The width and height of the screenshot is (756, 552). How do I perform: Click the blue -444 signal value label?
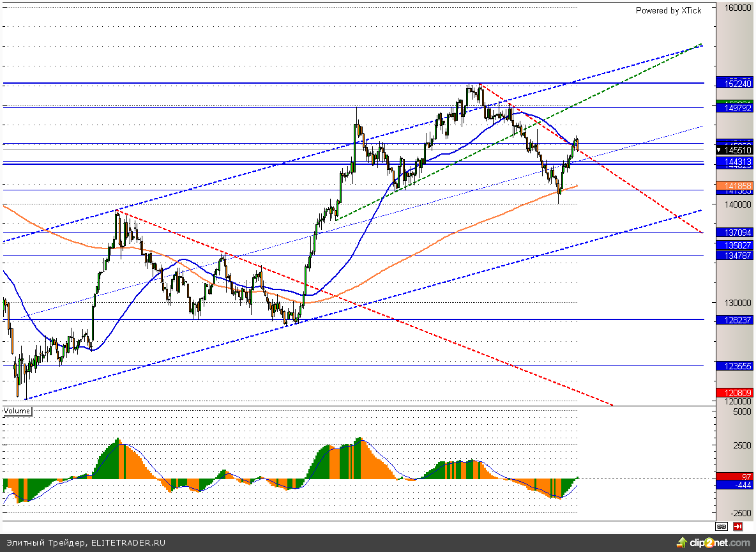coord(737,486)
